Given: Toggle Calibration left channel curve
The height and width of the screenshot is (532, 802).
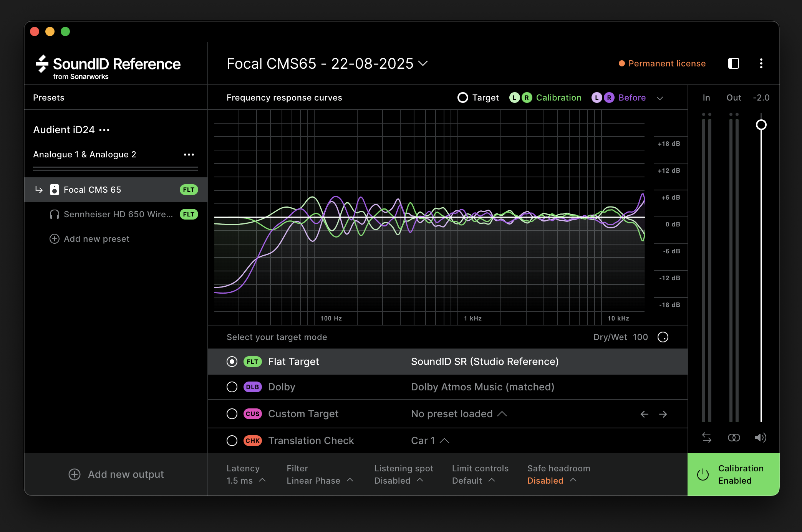Looking at the screenshot, I should 515,97.
